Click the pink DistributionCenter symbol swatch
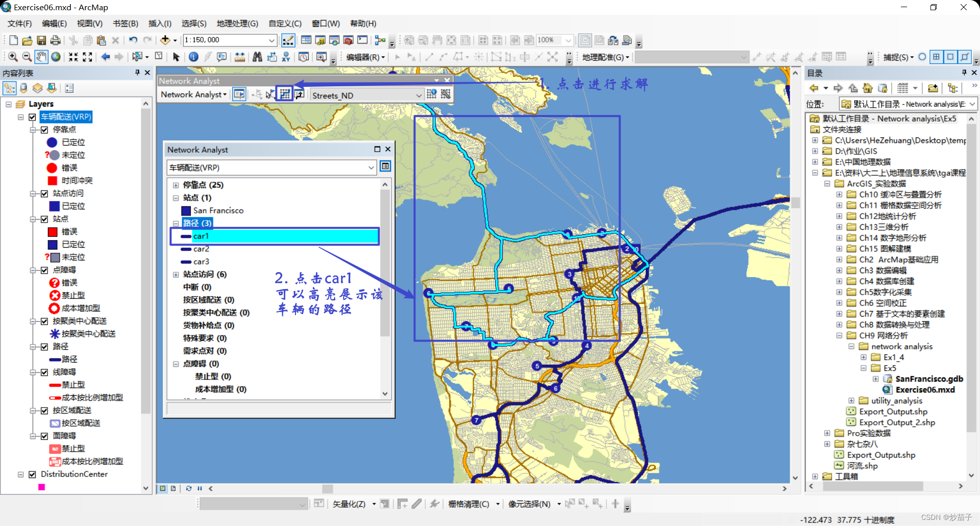980x526 pixels. point(42,487)
